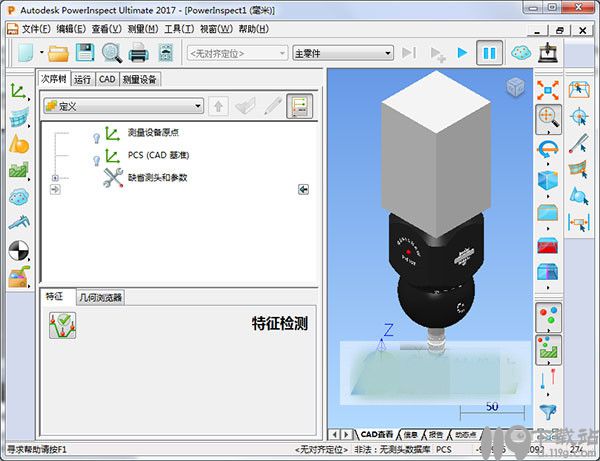Viewport: 600px width, 461px height.
Task: Click the point cloud icon in top toolbar
Action: click(x=521, y=53)
